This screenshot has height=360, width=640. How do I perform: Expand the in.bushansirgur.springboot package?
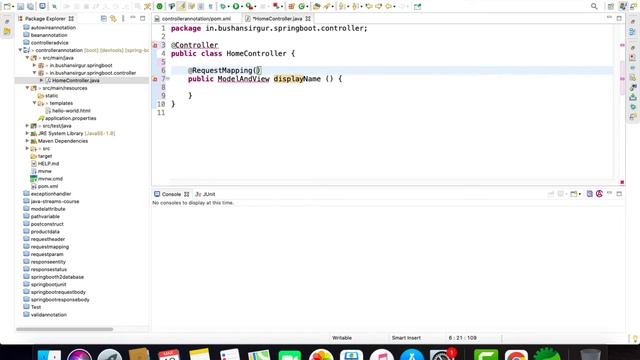click(35, 65)
